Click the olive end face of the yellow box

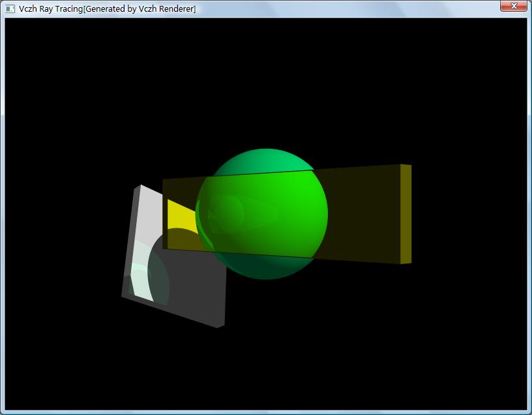[x=406, y=214]
